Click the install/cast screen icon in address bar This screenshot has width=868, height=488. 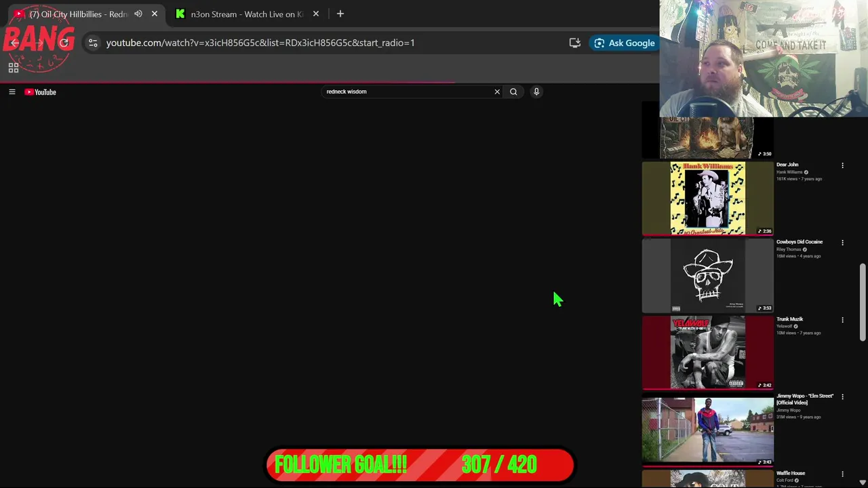575,43
